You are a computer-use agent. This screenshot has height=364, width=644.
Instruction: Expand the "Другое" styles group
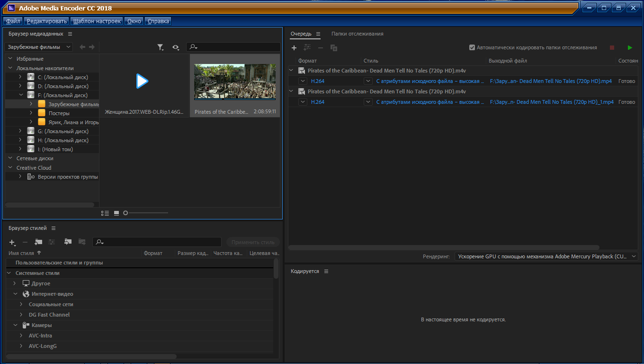pos(15,283)
